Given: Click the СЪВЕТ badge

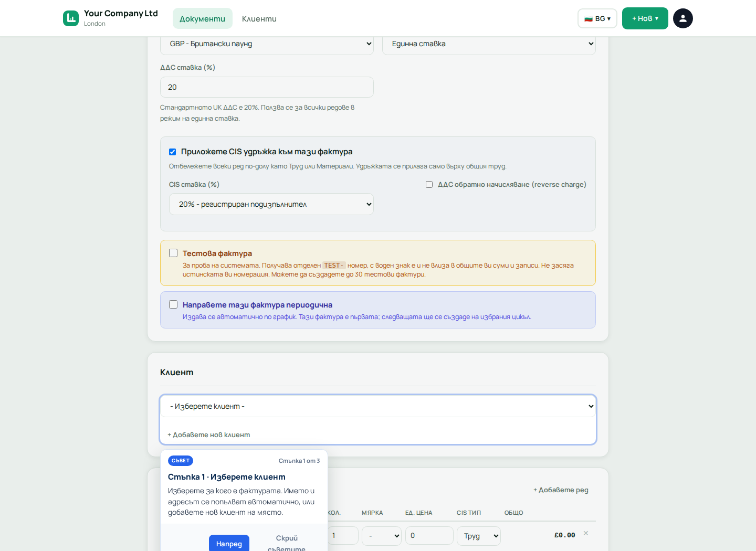Looking at the screenshot, I should coord(181,461).
